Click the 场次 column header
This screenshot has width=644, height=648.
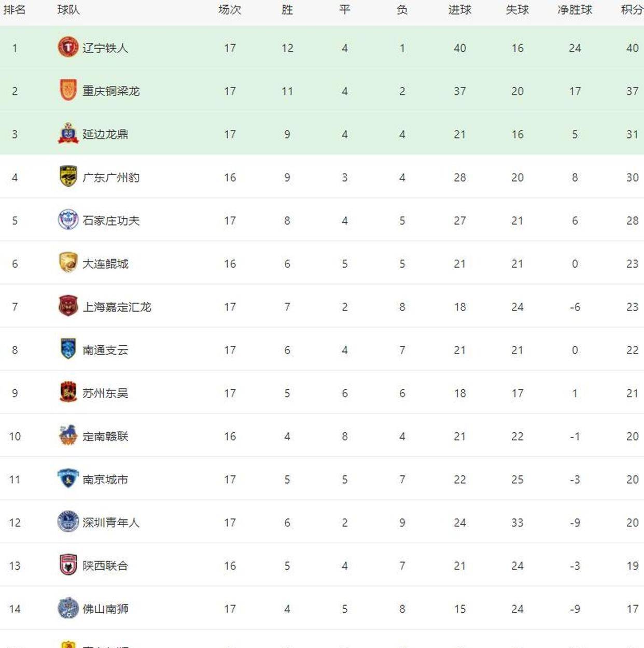point(230,10)
